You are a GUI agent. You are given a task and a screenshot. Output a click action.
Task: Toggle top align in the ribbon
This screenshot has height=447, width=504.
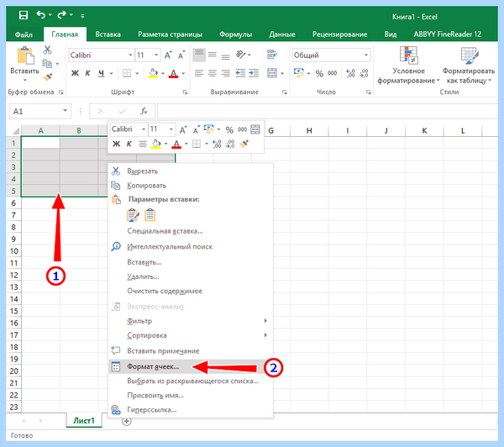[x=199, y=55]
